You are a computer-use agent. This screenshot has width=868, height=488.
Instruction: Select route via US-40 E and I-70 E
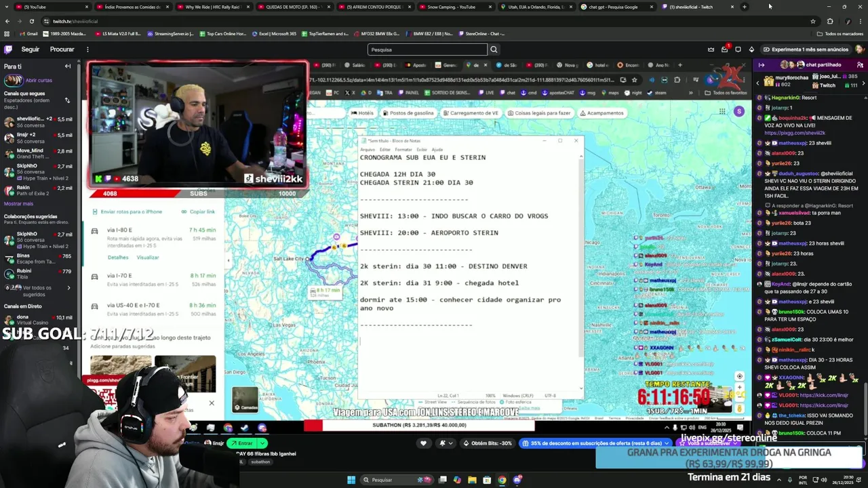153,308
